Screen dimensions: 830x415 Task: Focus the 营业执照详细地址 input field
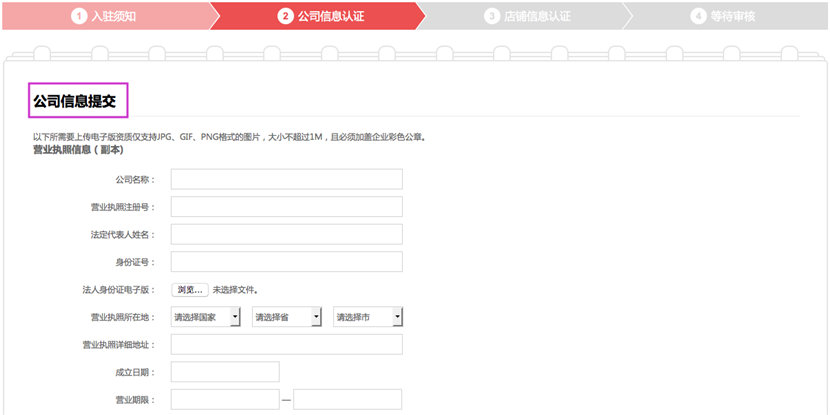point(286,344)
